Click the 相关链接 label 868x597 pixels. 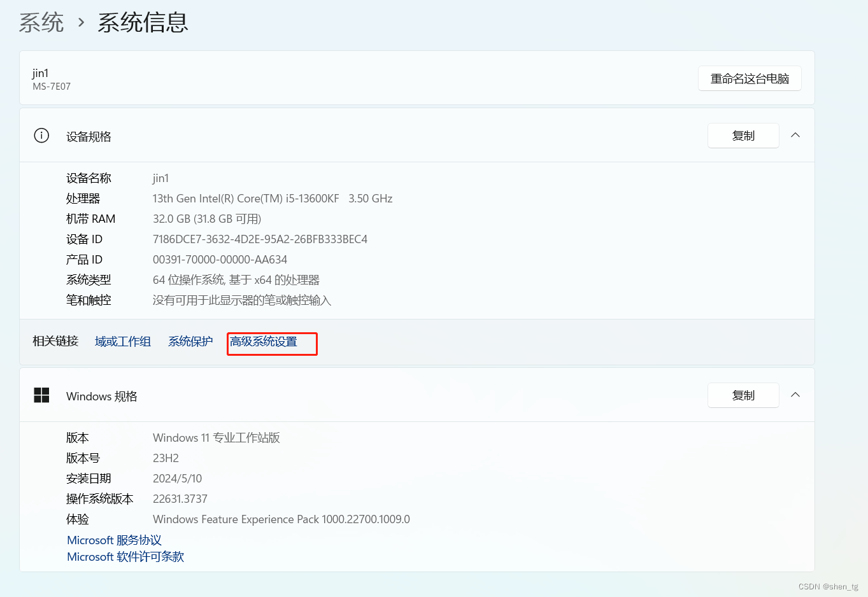click(55, 341)
